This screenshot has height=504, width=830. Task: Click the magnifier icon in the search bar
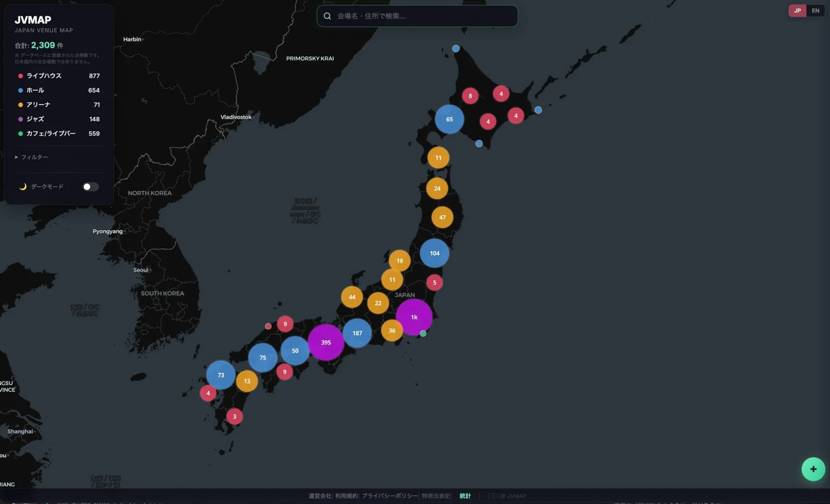pyautogui.click(x=327, y=16)
